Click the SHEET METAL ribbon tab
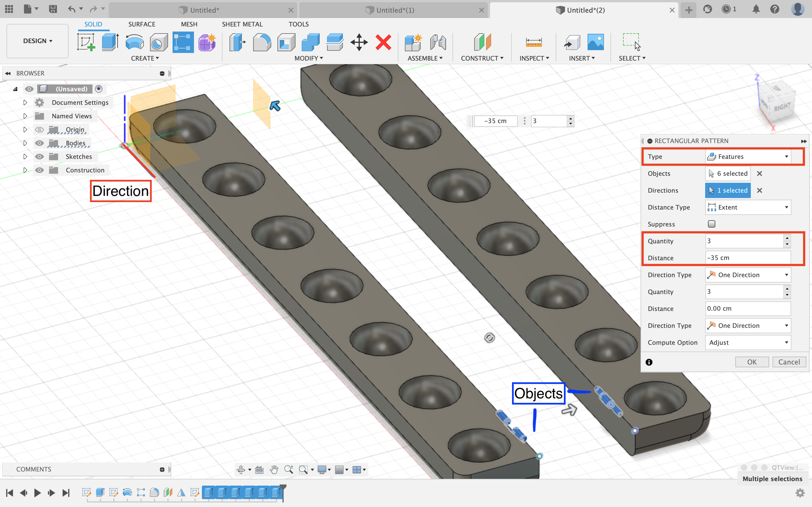 (242, 24)
